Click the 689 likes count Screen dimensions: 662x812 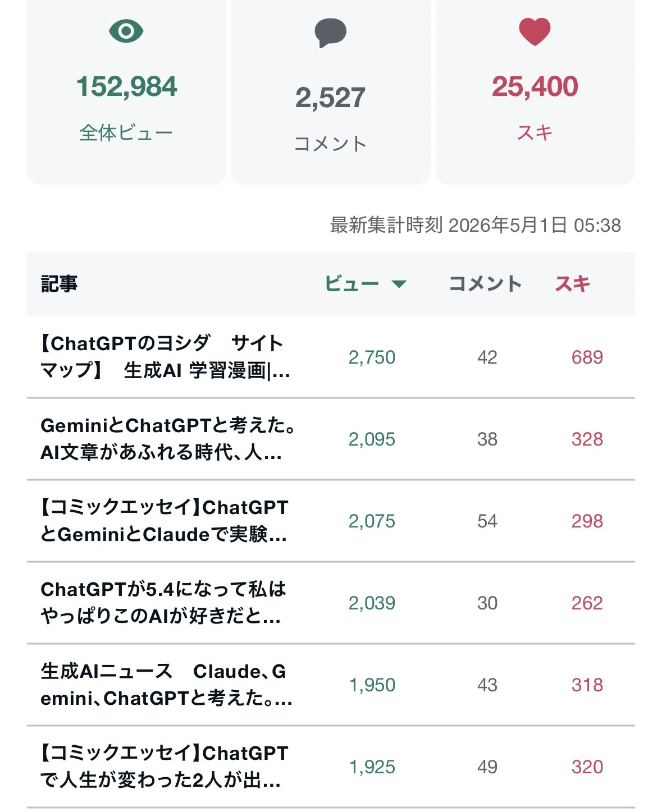tap(587, 357)
